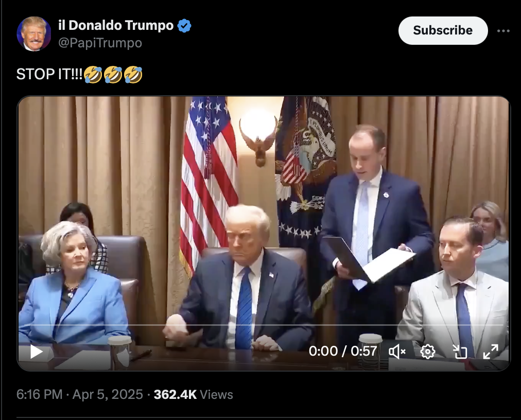Click the STOP IT!!! post text
Viewport: 521px width, 420px height.
pos(49,74)
